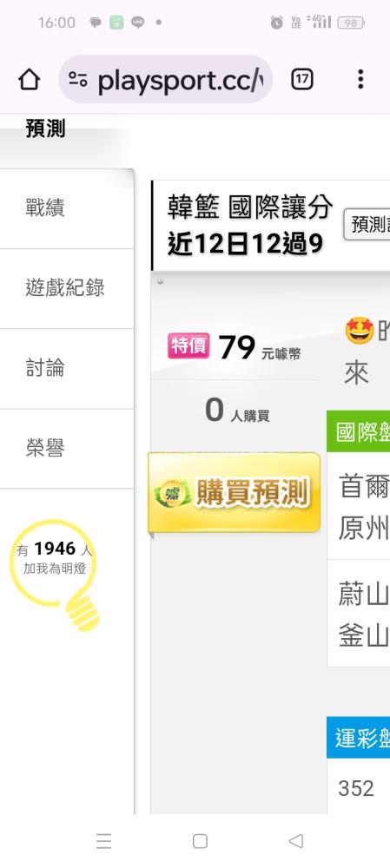Select the 戰績 sidebar item

click(67, 208)
